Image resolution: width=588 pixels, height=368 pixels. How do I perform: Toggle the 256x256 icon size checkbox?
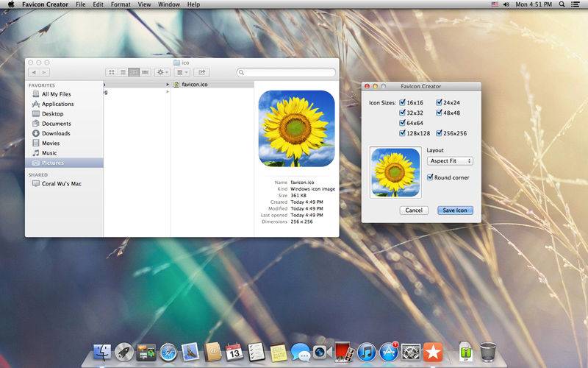point(439,133)
